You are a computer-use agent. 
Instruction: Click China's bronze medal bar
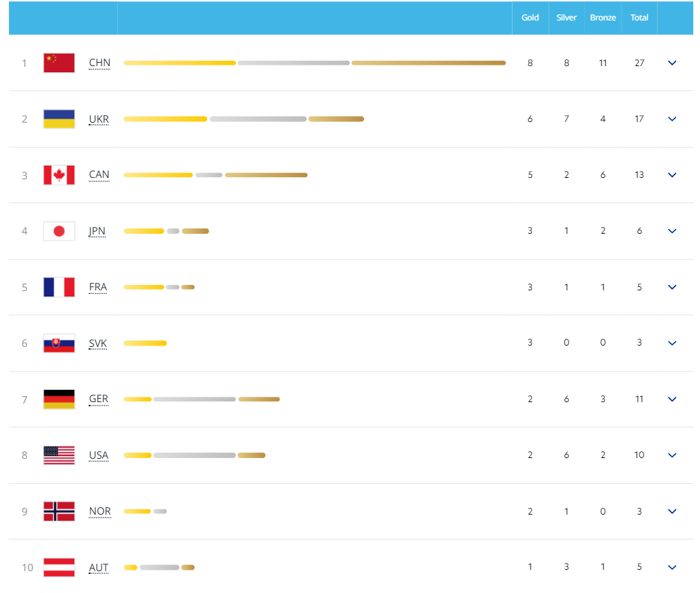429,63
